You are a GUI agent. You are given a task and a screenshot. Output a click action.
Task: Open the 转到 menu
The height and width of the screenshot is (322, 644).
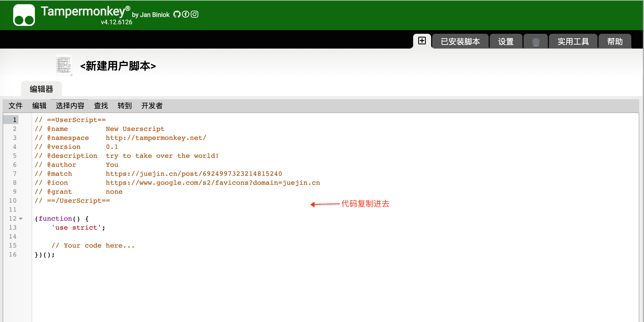tap(124, 106)
